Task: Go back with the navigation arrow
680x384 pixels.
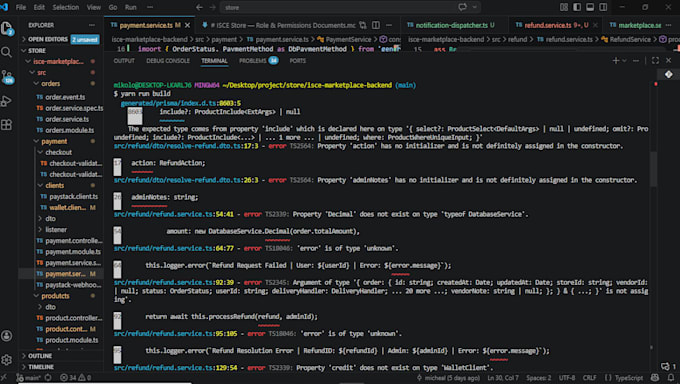Action: [199, 7]
